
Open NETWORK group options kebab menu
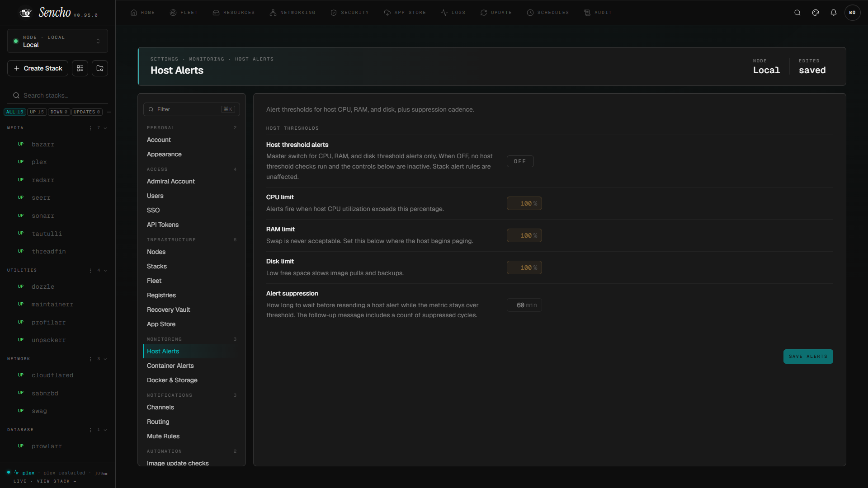click(90, 359)
